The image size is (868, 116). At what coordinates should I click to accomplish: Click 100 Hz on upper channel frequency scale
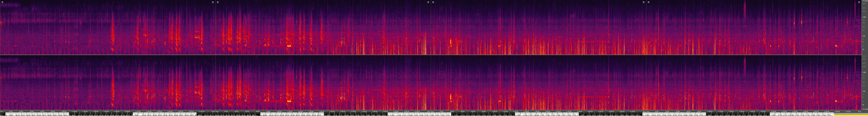pyautogui.click(x=864, y=36)
